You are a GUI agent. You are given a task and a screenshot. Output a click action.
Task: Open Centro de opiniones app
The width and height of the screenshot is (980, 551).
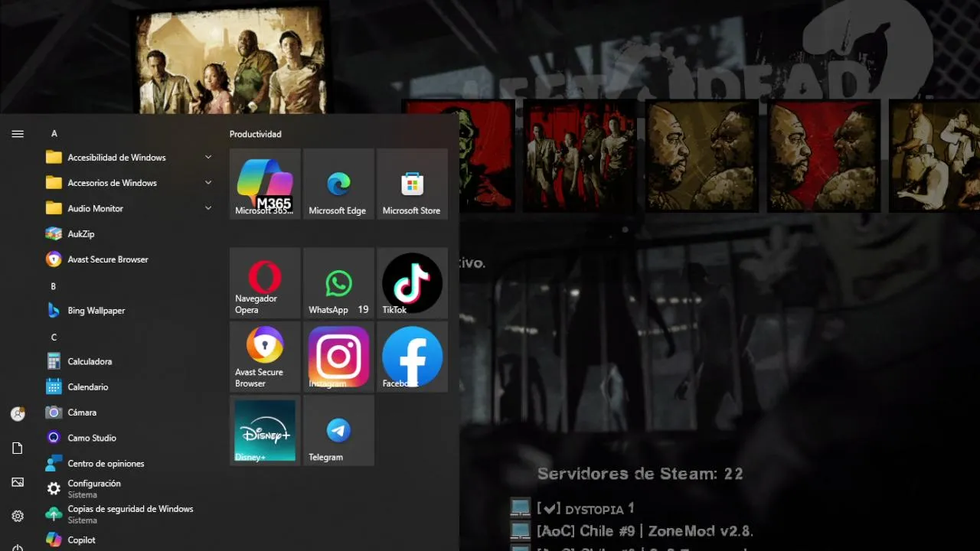(130, 464)
